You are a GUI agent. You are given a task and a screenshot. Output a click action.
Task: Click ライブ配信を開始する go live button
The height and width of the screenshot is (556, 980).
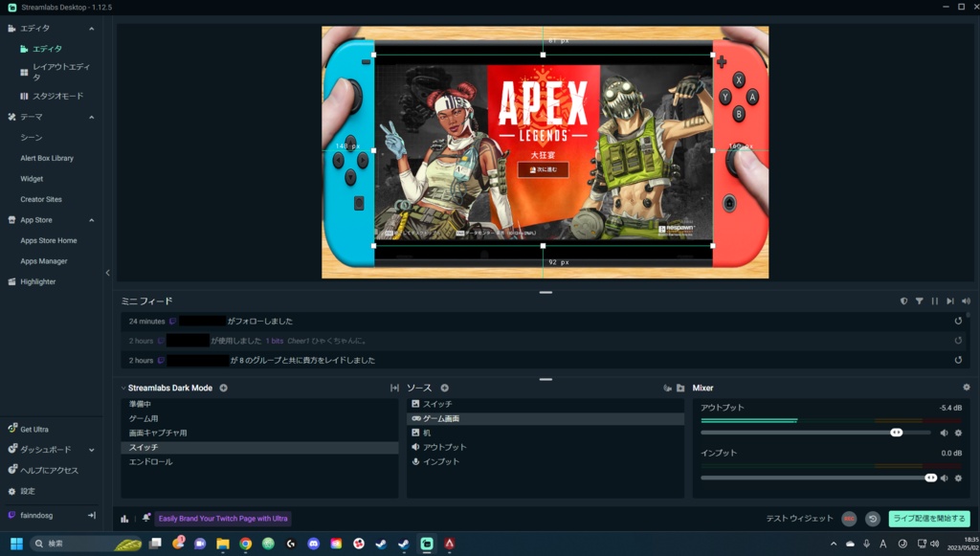point(928,519)
